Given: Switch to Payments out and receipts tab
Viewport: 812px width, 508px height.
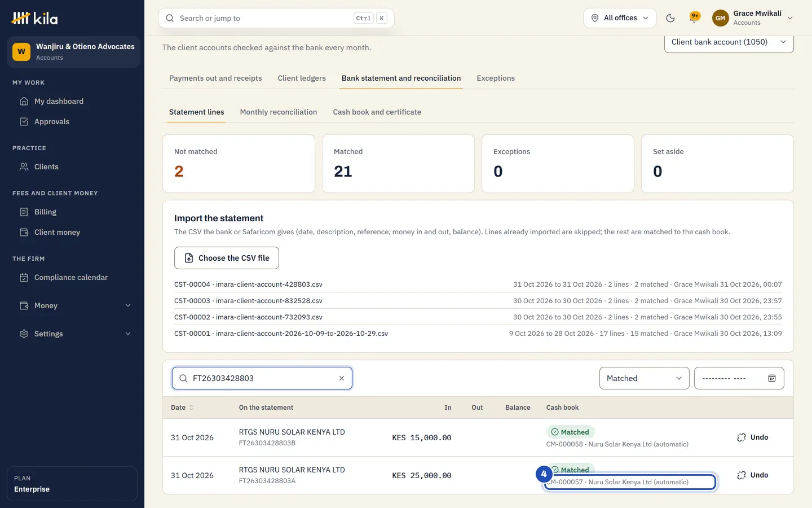Looking at the screenshot, I should click(x=215, y=78).
